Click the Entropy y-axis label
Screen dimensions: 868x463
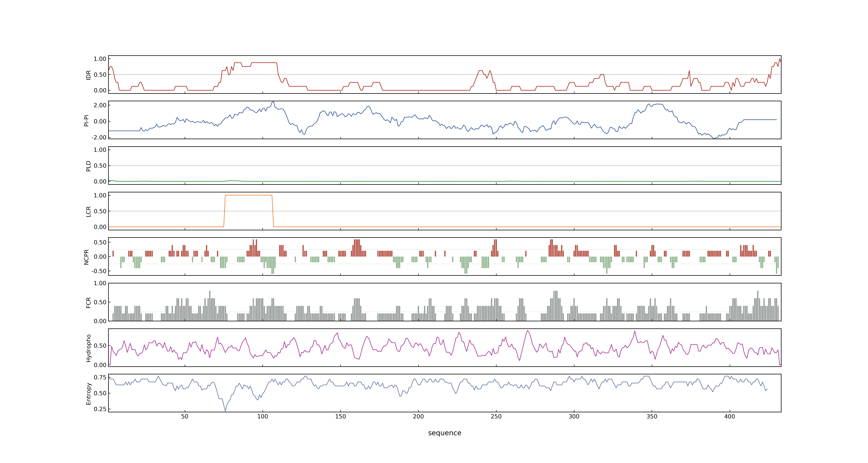click(x=88, y=394)
